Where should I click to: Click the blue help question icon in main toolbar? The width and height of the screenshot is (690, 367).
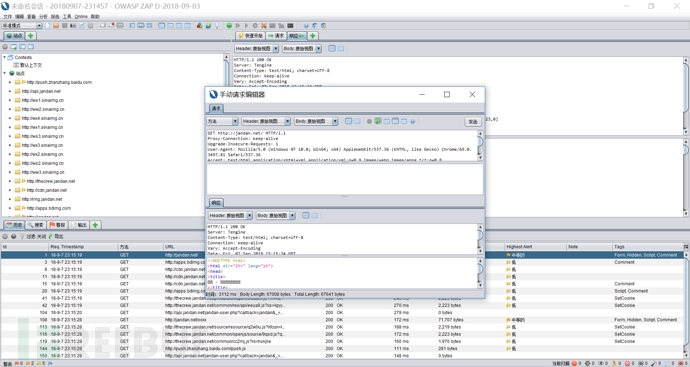point(306,26)
